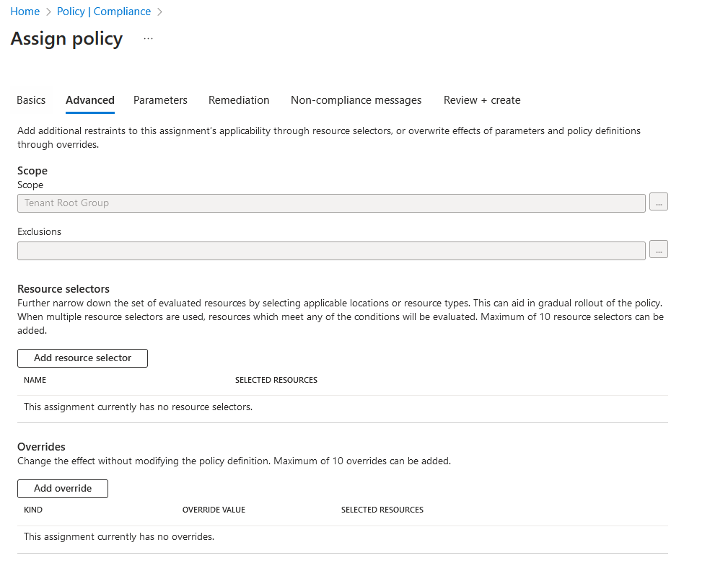
Task: Open the Remediation tab
Action: click(x=239, y=100)
